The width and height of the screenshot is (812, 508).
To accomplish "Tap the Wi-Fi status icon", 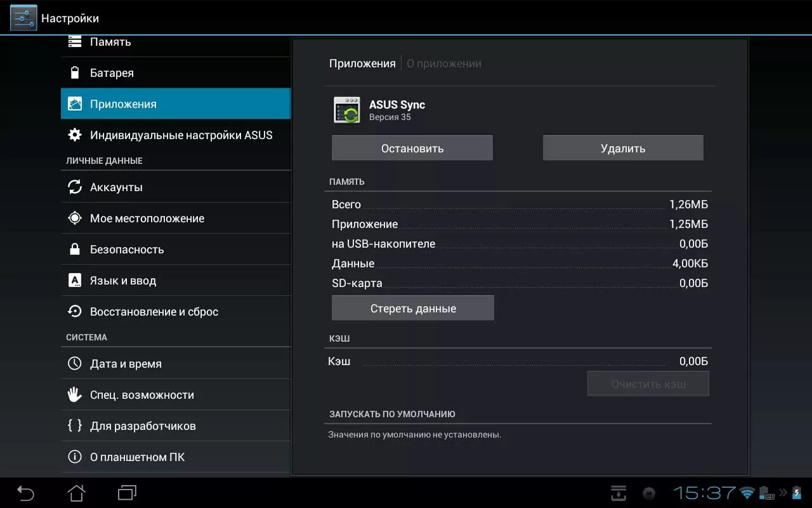I will coord(748,493).
